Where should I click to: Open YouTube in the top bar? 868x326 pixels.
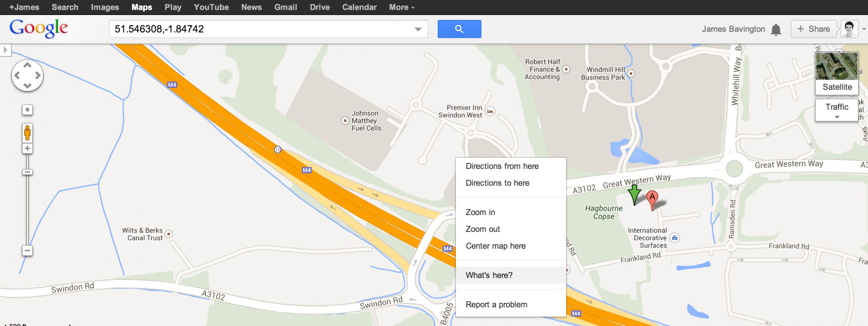pyautogui.click(x=211, y=7)
